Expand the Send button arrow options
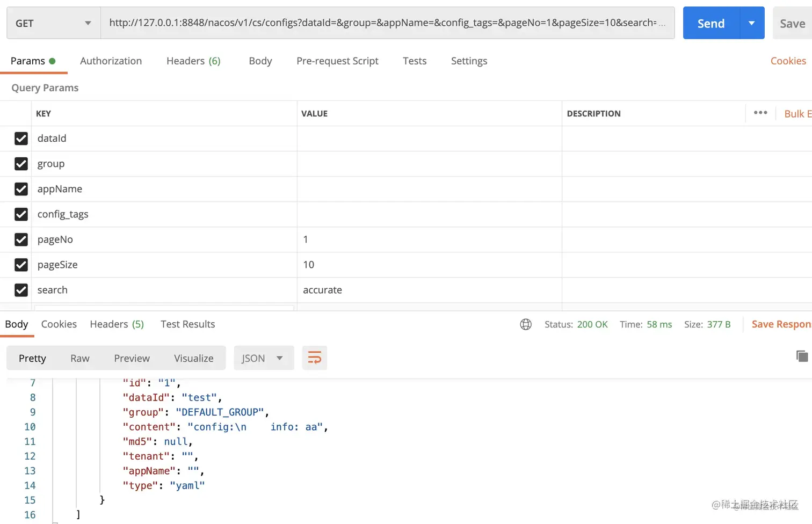This screenshot has width=812, height=524. (751, 23)
